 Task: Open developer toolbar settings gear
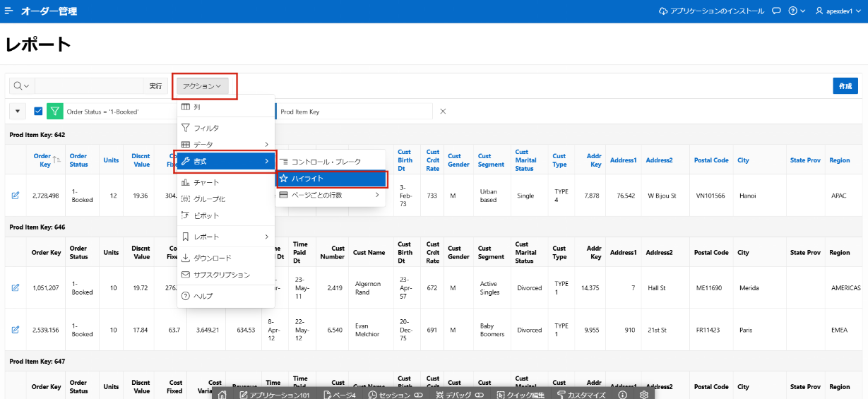[x=643, y=395]
